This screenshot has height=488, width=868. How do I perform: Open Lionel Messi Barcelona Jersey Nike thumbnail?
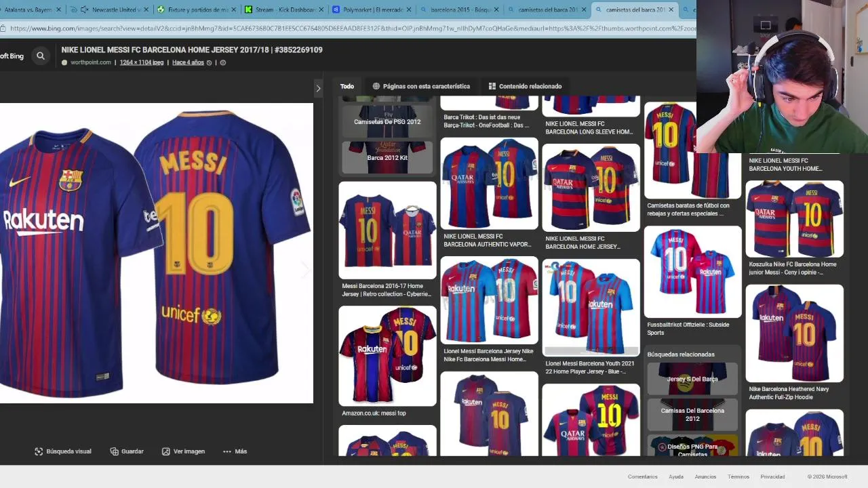[489, 300]
